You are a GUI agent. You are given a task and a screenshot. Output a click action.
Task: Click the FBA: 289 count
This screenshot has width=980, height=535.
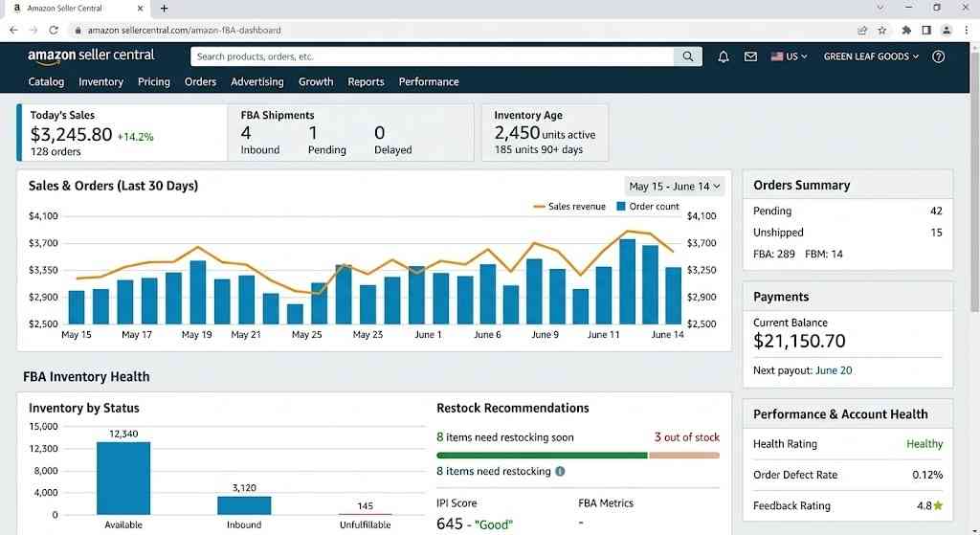pyautogui.click(x=773, y=254)
